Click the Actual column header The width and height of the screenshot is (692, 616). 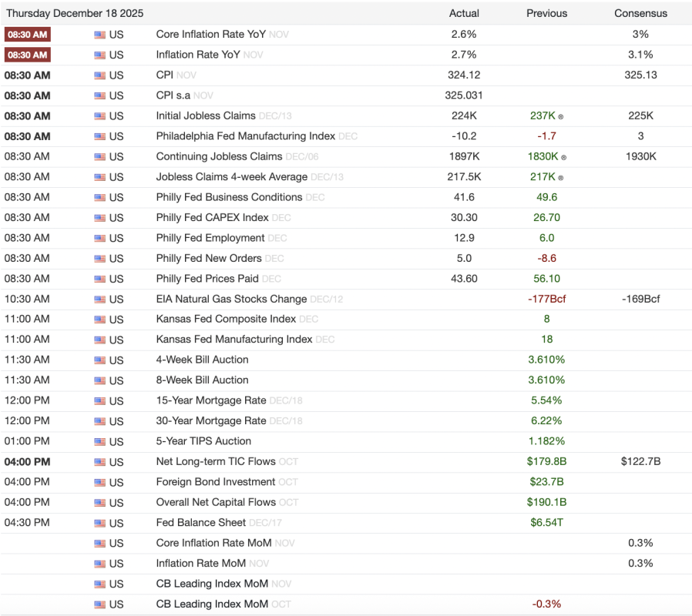(464, 13)
